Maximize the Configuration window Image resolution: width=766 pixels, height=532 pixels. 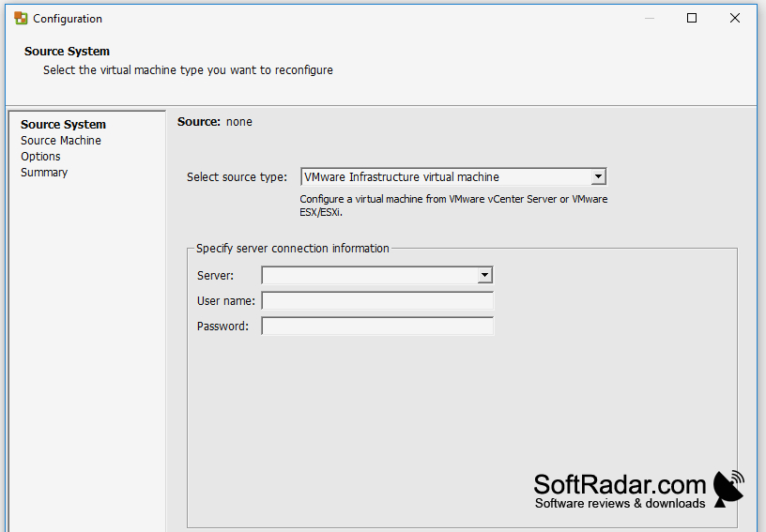coord(691,19)
